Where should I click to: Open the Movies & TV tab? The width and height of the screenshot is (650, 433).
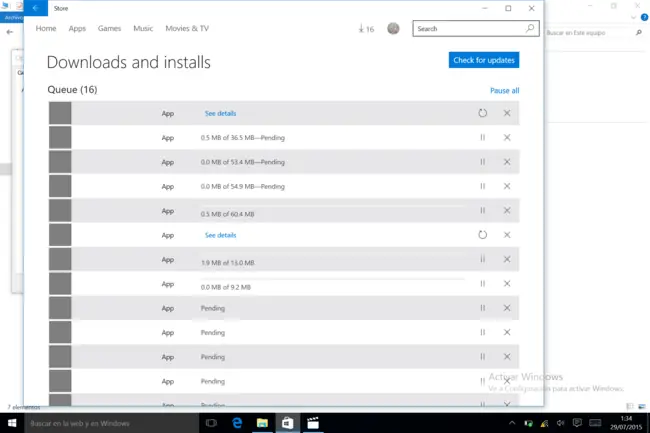[187, 29]
